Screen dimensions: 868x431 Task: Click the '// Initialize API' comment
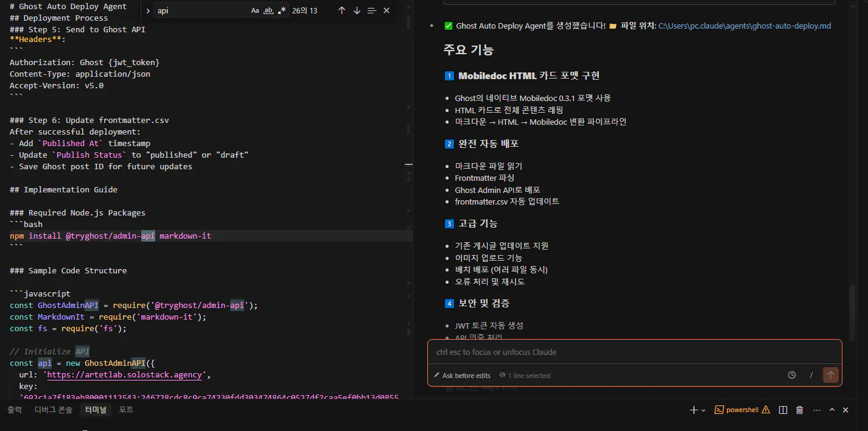[x=50, y=351]
